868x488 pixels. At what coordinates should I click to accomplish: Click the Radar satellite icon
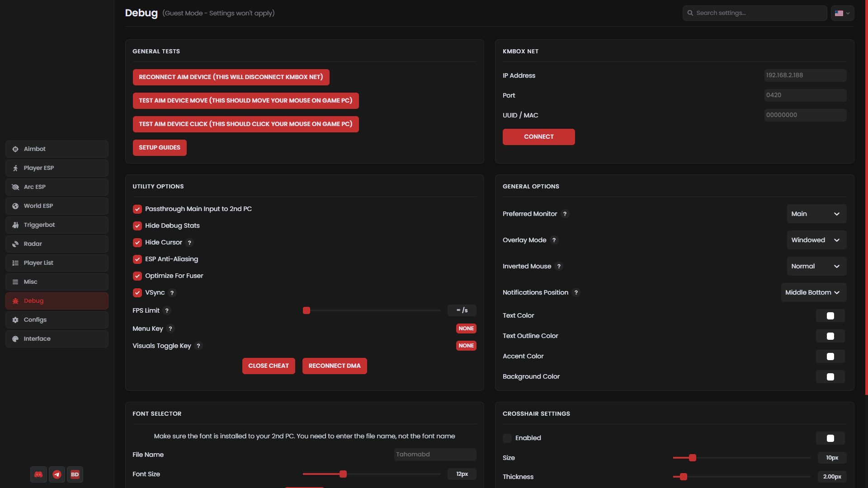tap(15, 244)
